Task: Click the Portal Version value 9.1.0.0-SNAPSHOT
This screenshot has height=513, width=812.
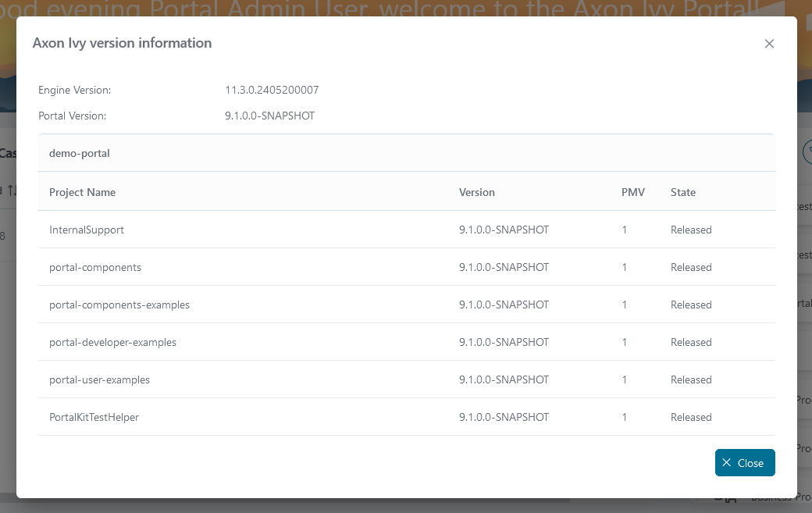Action: (x=270, y=116)
